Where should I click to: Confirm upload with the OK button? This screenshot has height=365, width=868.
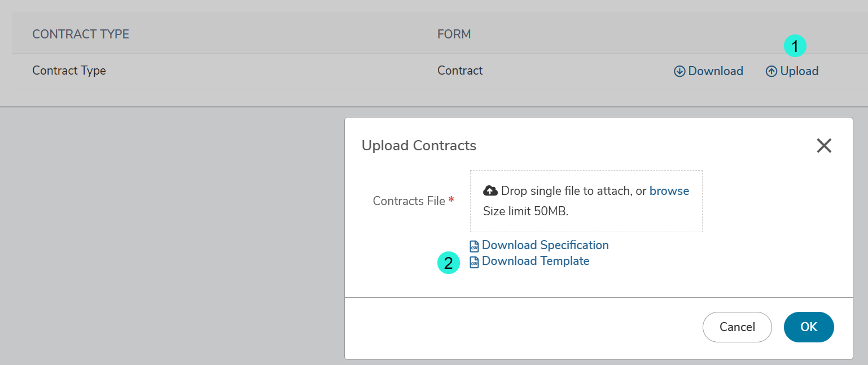(809, 327)
